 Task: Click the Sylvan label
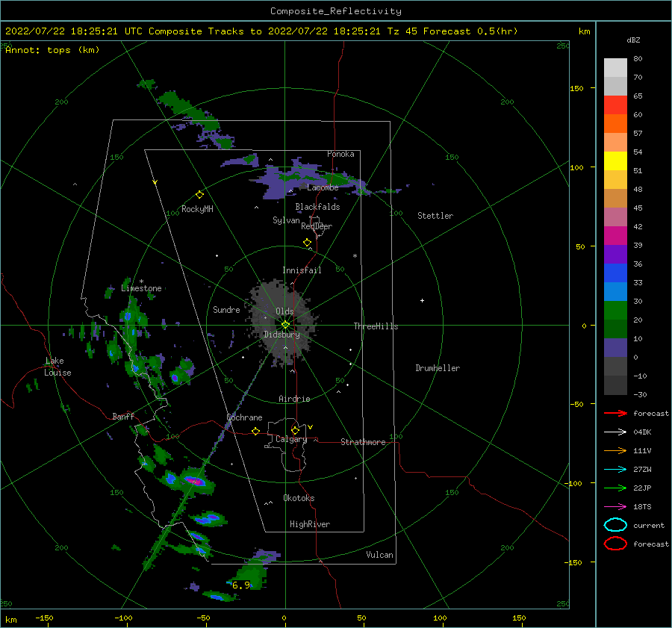[286, 220]
